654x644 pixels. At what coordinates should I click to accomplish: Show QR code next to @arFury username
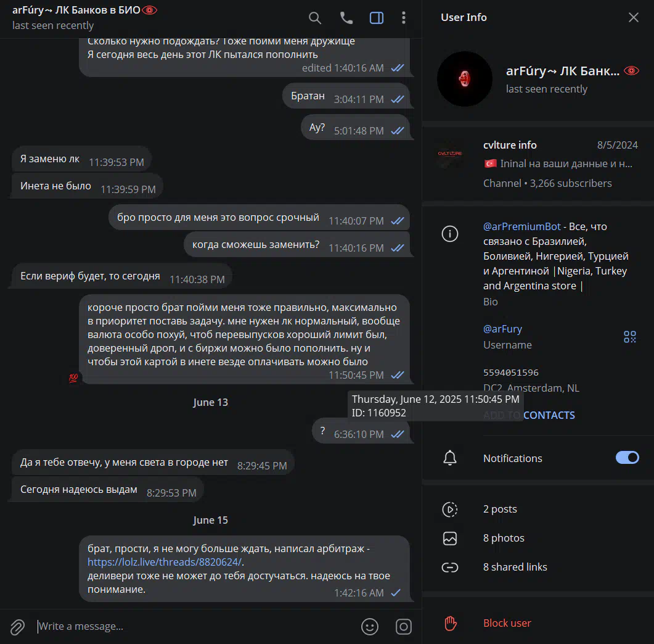(x=629, y=337)
